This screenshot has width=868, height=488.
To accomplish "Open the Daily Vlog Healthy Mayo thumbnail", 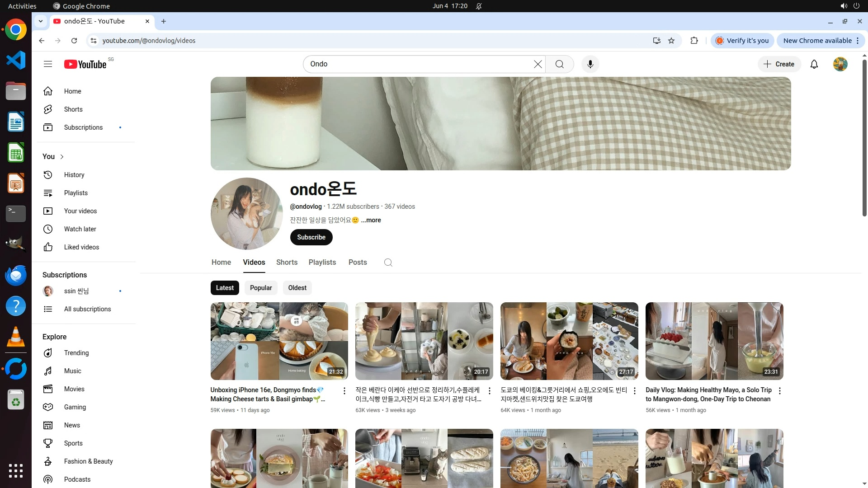I will click(x=714, y=341).
